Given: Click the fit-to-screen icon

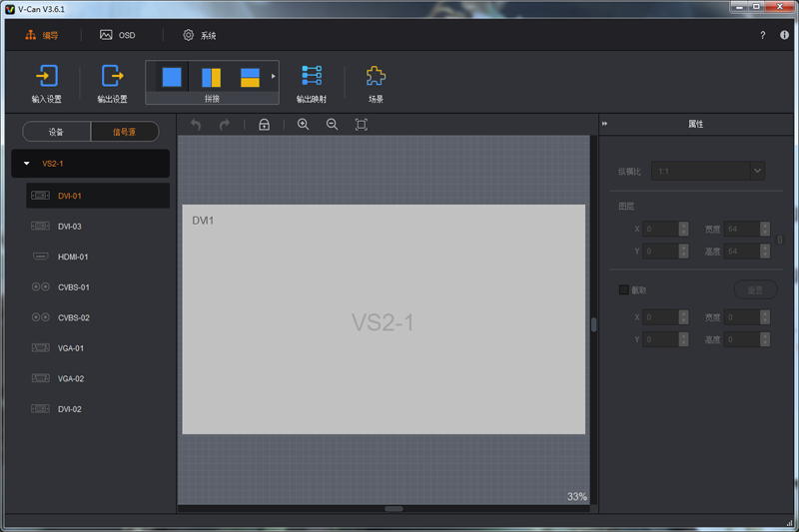Looking at the screenshot, I should (x=362, y=125).
